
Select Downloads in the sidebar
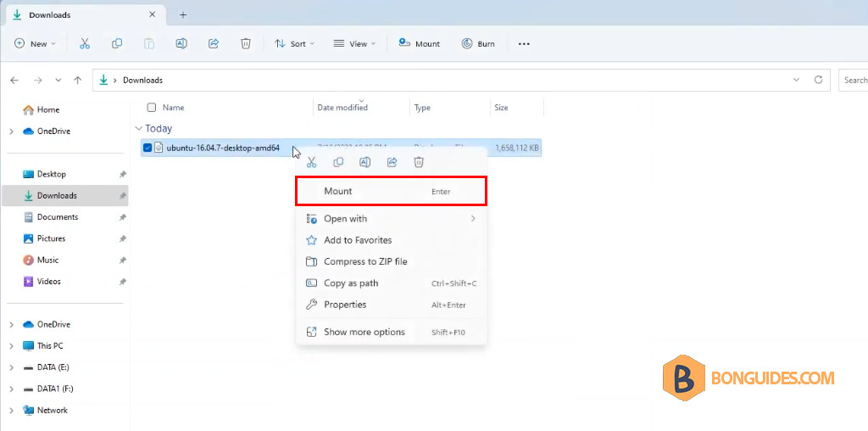(x=64, y=195)
